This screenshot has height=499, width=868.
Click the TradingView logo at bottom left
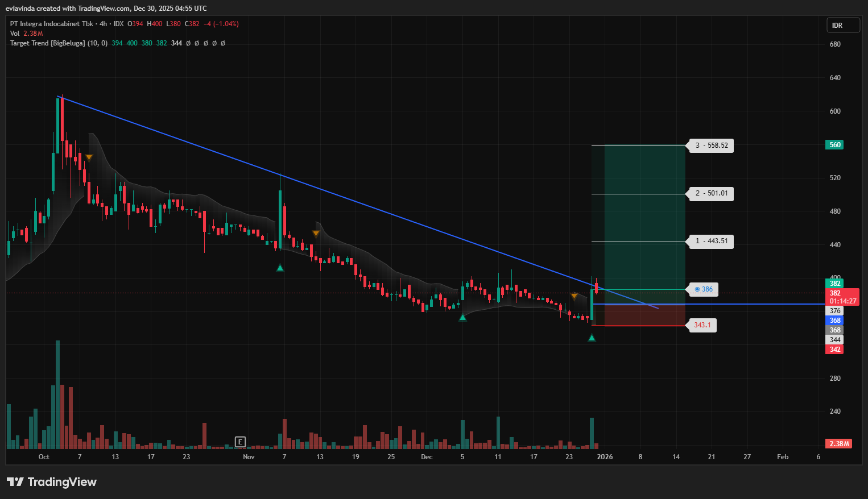coord(52,482)
